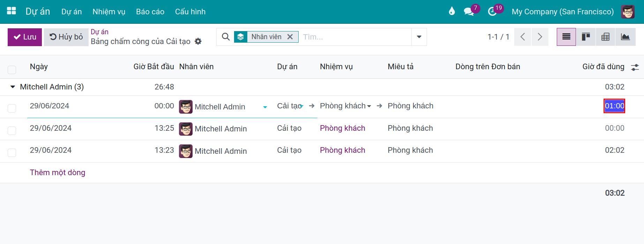The width and height of the screenshot is (644, 244).
Task: Open the apps grid home menu
Action: click(12, 11)
